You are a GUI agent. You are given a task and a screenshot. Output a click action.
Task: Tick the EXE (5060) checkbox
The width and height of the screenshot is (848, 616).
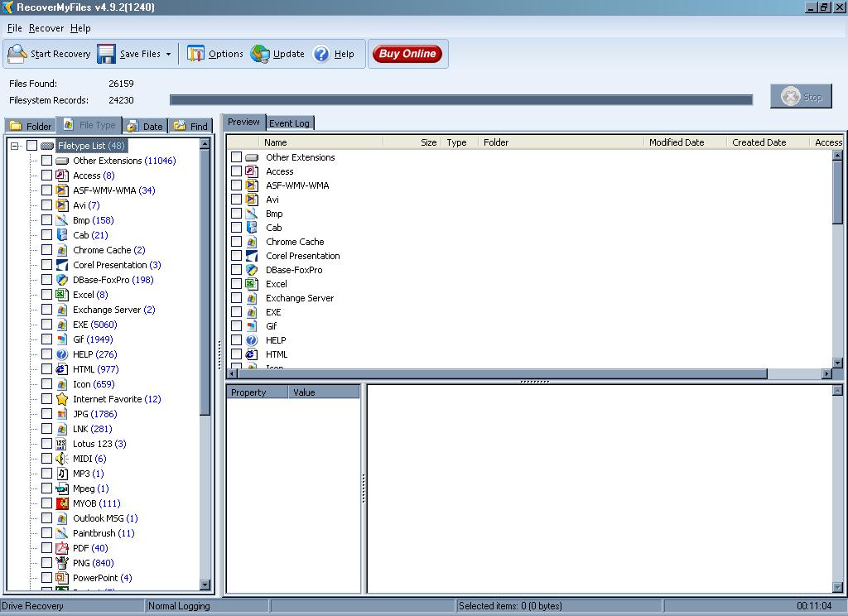[x=47, y=325]
